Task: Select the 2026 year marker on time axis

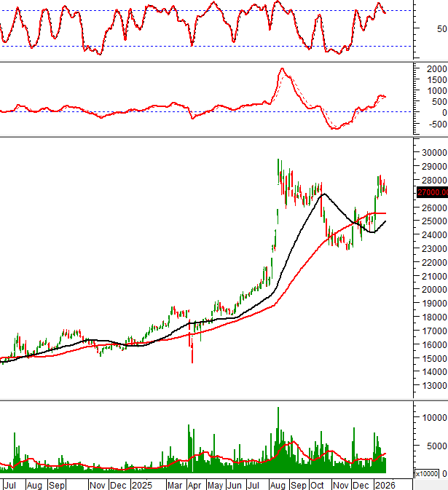Action: click(385, 484)
